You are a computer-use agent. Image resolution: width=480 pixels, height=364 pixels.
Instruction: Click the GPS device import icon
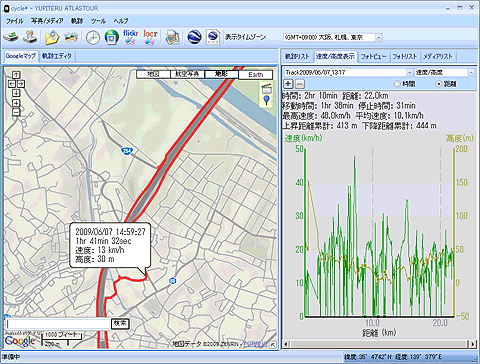[x=11, y=37]
